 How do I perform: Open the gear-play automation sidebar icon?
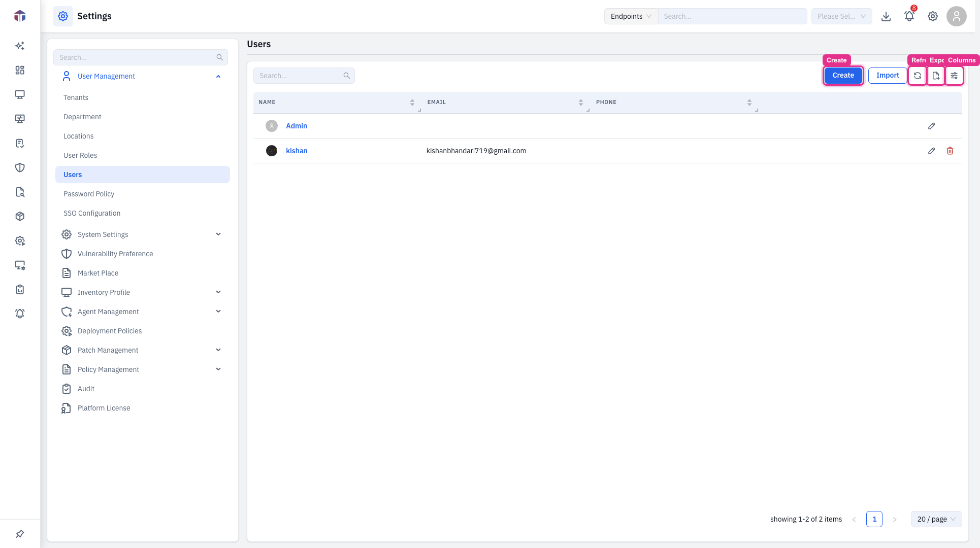coord(20,241)
